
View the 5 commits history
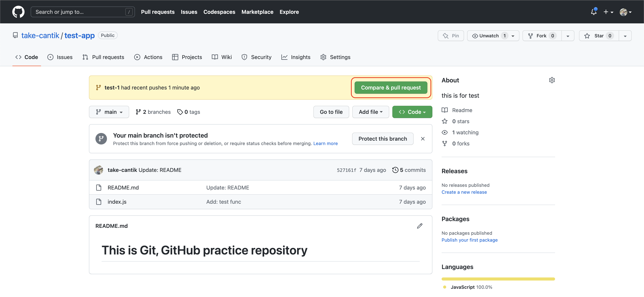tap(409, 170)
